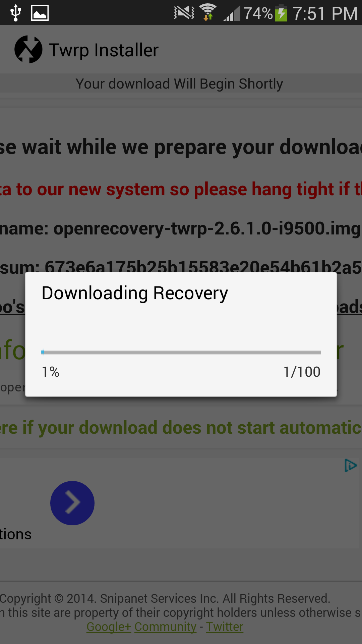Open the image notification icon in status bar
Screen dimensions: 362x644
coord(40,13)
